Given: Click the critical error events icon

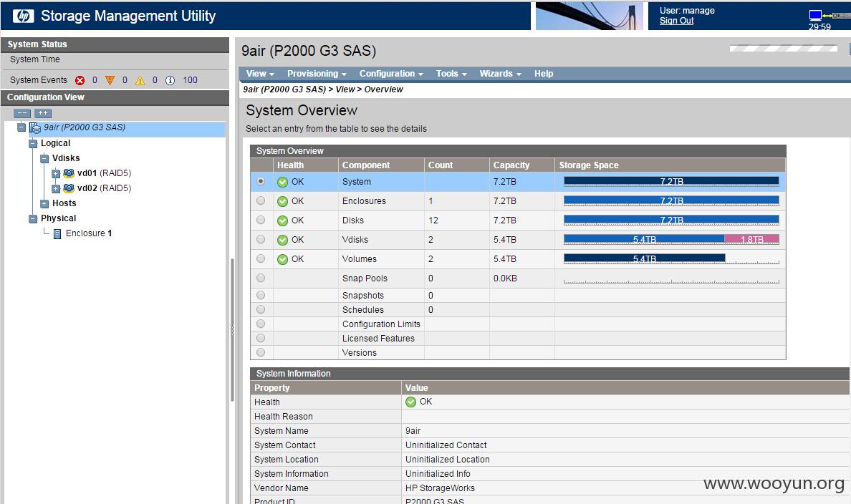Looking at the screenshot, I should click(x=80, y=80).
